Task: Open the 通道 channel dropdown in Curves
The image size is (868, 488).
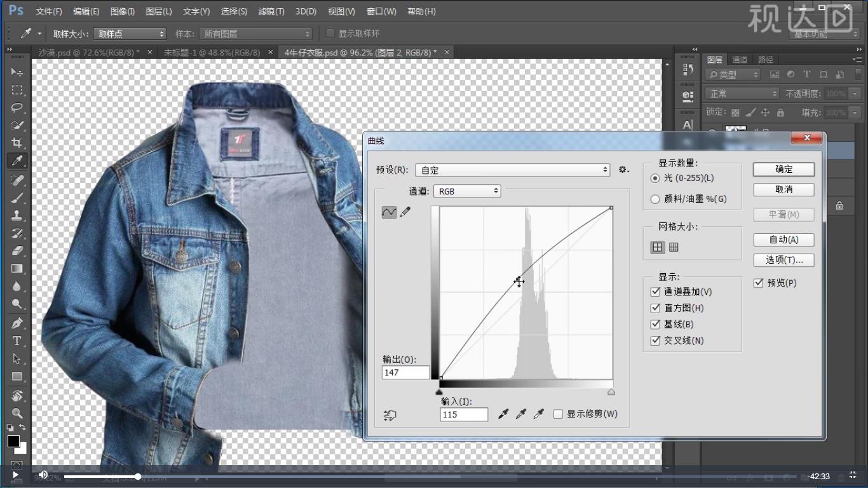Action: click(x=467, y=191)
